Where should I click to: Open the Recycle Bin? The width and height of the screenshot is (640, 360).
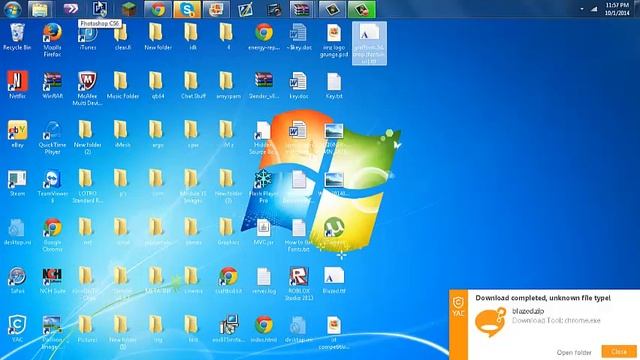coord(17,37)
